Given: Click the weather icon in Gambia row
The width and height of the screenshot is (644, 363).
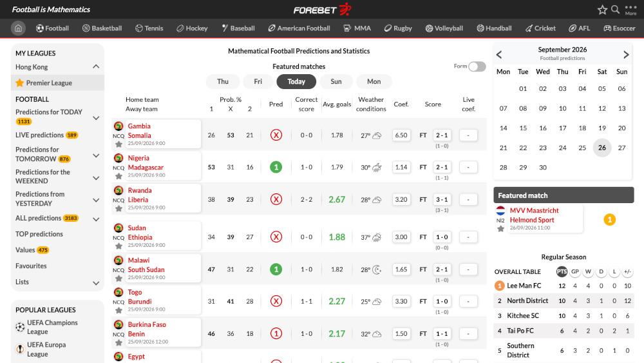Looking at the screenshot, I should (x=377, y=135).
